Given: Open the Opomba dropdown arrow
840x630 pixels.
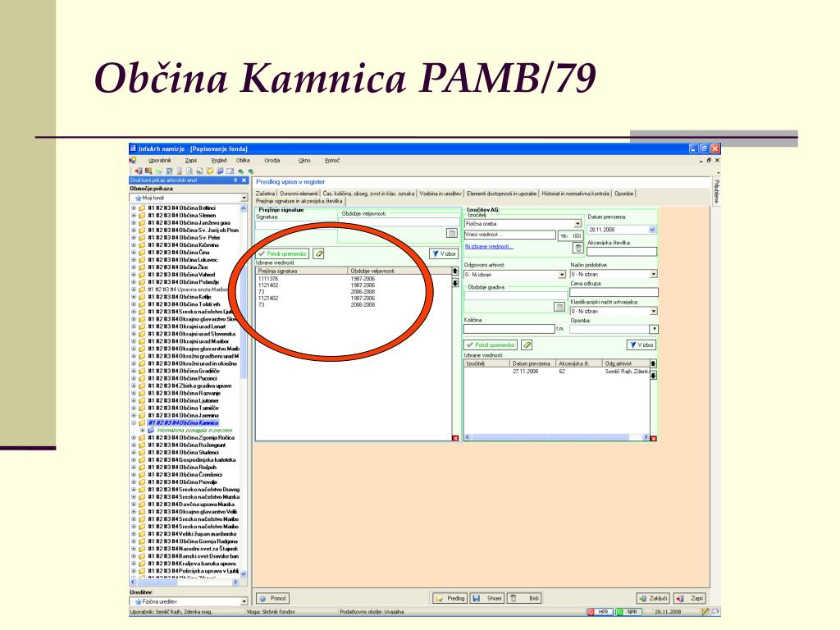Looking at the screenshot, I should click(654, 329).
